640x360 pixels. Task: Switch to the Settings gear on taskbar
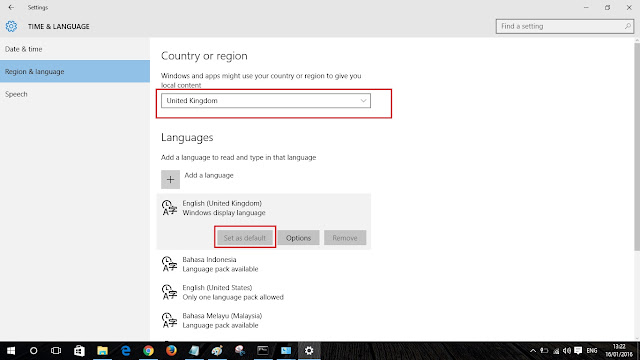(x=309, y=351)
